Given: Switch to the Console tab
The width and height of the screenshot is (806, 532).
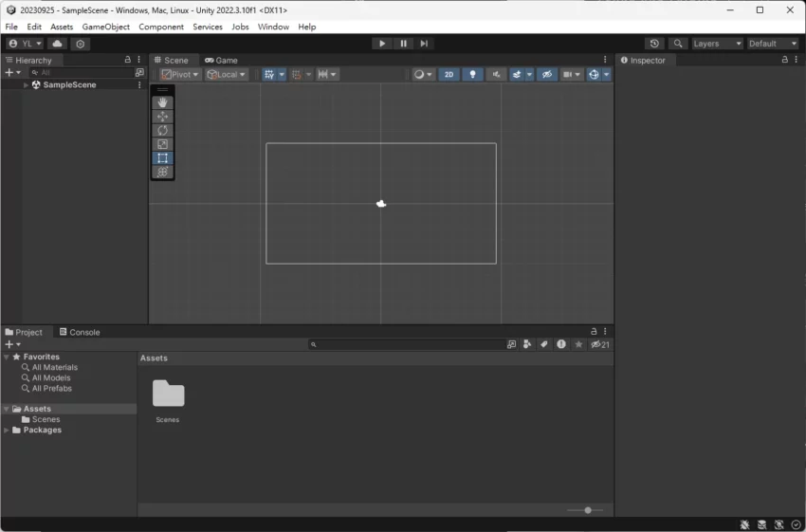Looking at the screenshot, I should tap(80, 332).
